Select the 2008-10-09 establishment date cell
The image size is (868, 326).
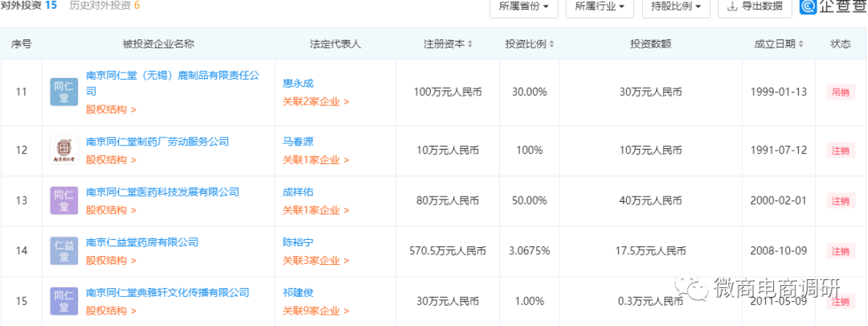pyautogui.click(x=779, y=251)
